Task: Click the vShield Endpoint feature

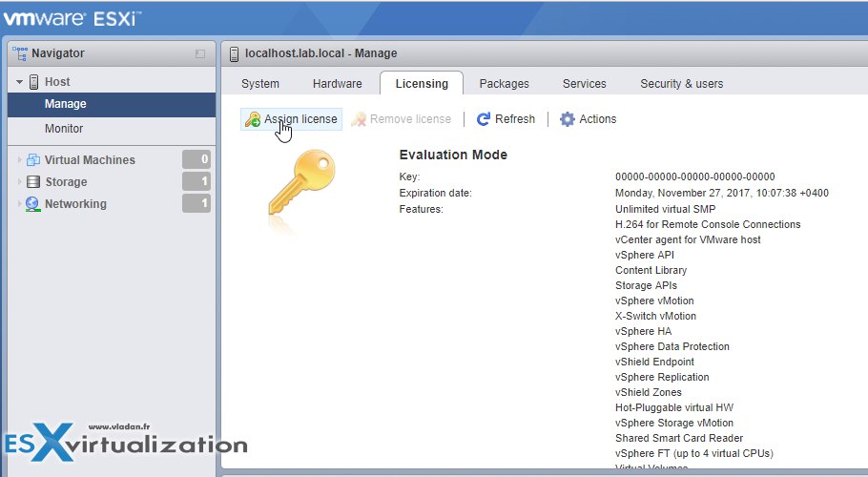Action: [654, 362]
